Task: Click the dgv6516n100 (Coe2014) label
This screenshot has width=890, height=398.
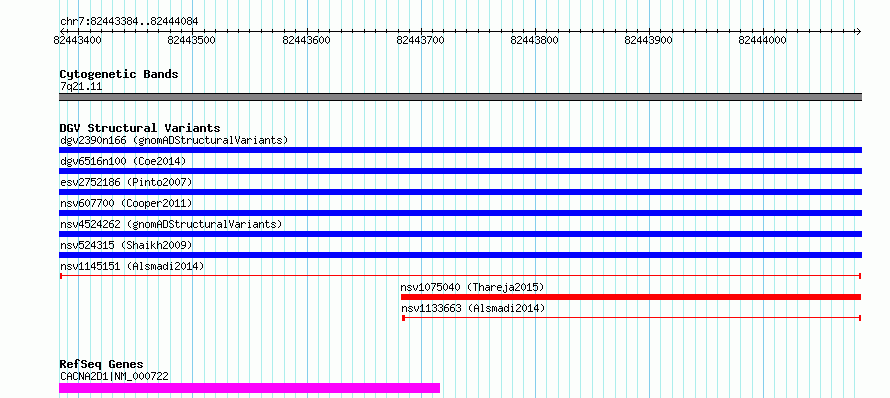Action: click(123, 161)
